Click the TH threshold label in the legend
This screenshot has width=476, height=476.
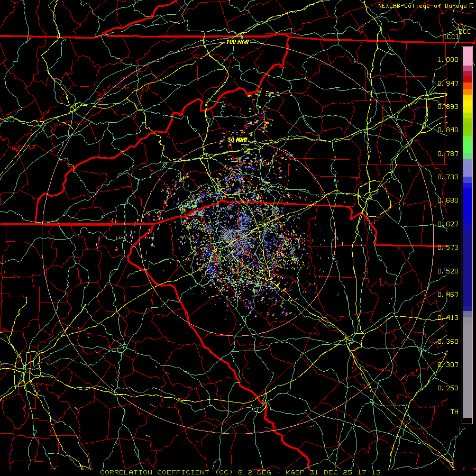pyautogui.click(x=454, y=412)
